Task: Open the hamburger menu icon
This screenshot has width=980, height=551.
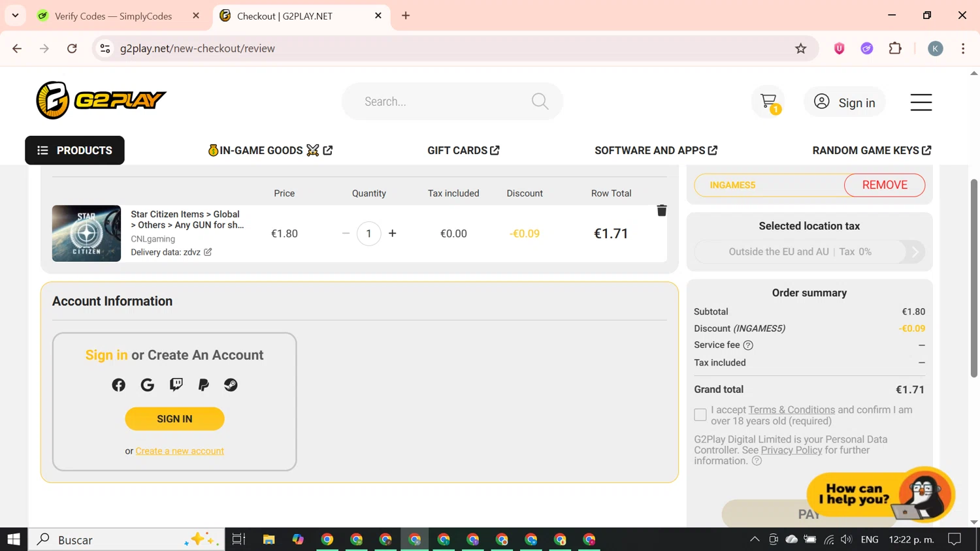Action: pos(921,102)
